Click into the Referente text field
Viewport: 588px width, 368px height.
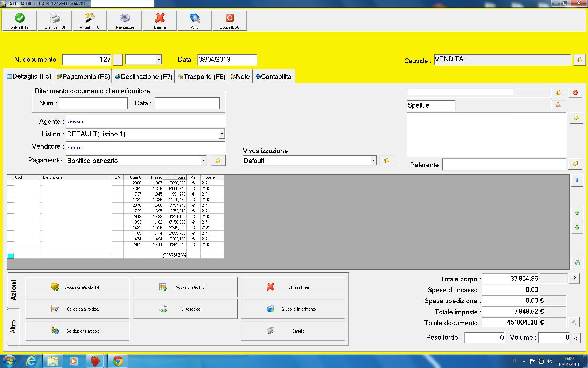(503, 165)
